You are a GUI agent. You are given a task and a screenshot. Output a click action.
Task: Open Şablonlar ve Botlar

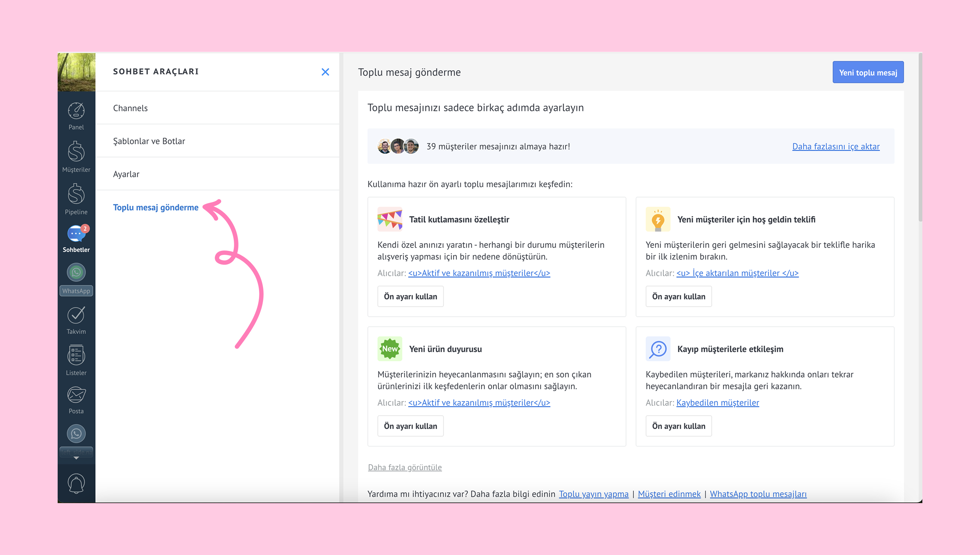[x=217, y=141]
